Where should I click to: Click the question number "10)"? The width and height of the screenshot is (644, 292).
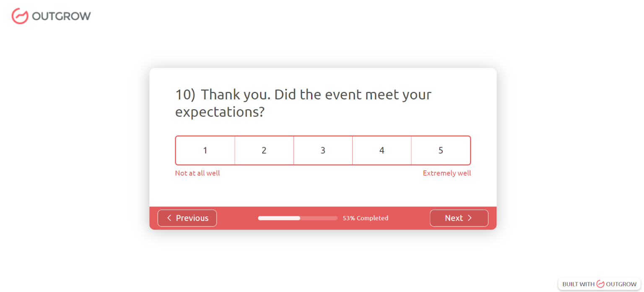pyautogui.click(x=185, y=95)
